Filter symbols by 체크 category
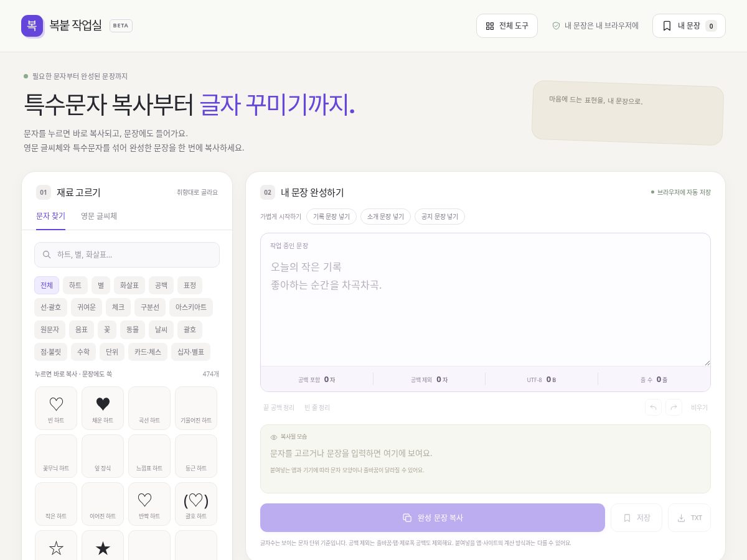Viewport: 747px width, 560px height. coord(118,307)
